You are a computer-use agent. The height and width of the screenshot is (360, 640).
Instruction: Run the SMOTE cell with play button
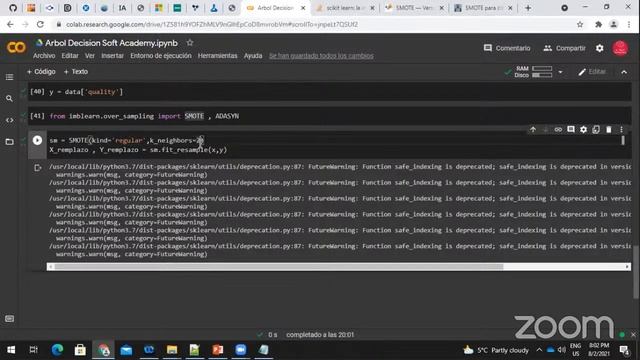(37, 140)
